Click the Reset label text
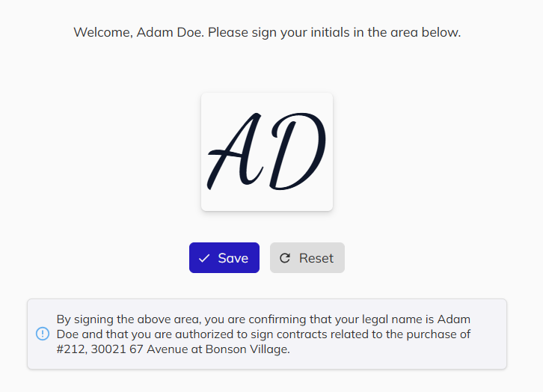 316,258
